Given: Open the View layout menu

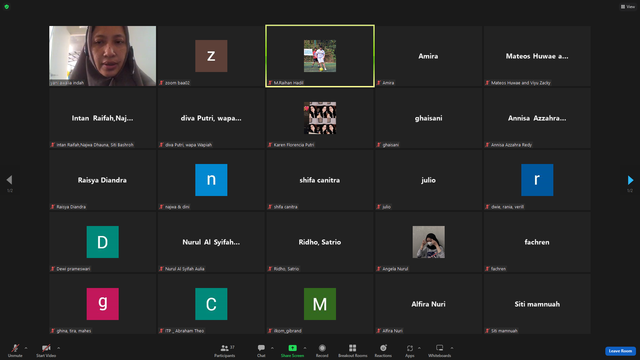Looking at the screenshot, I should click(x=628, y=7).
